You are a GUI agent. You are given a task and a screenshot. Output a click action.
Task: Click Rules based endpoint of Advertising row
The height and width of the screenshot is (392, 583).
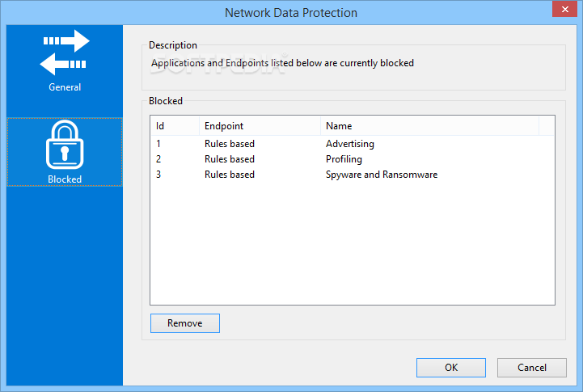230,144
